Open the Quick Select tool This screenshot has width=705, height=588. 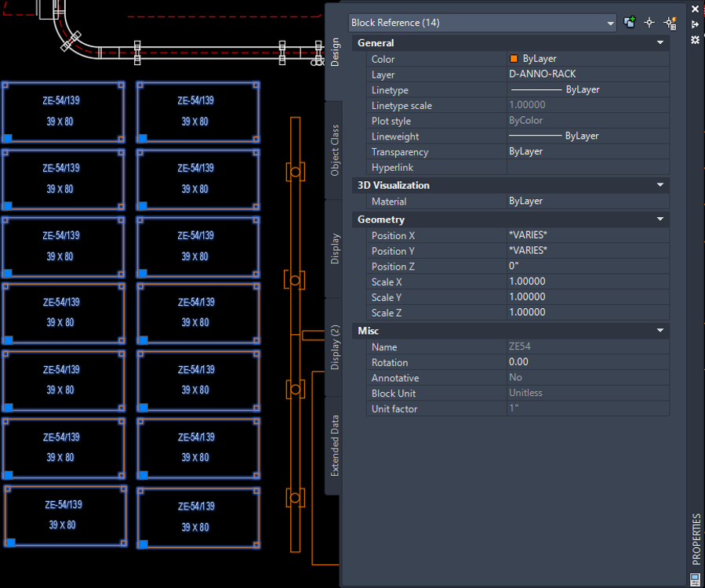point(670,23)
